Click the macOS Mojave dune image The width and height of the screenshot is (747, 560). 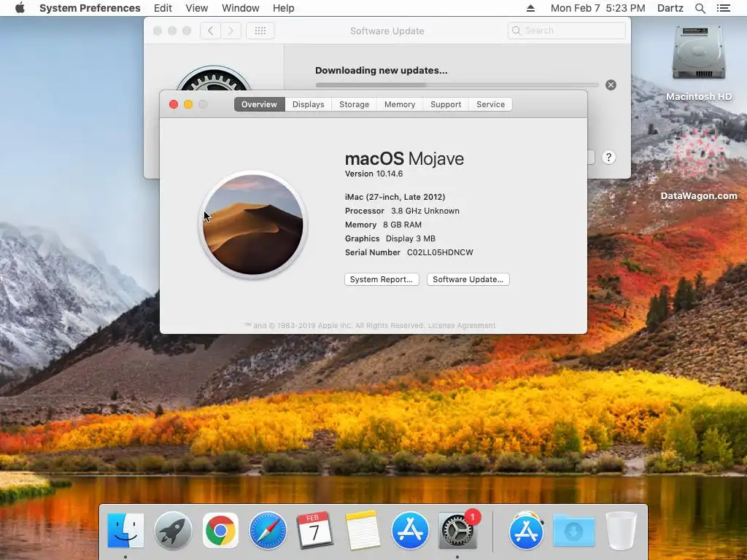coord(253,225)
